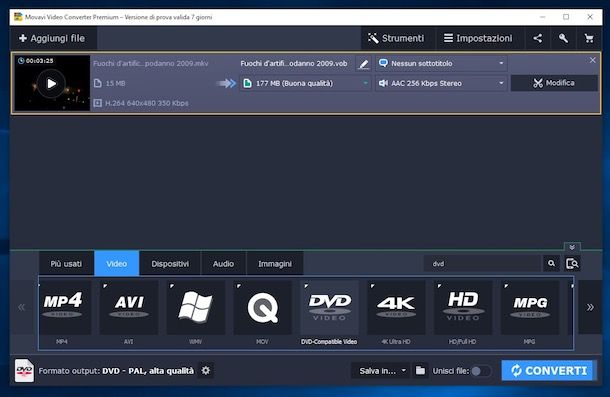Select the 4K Ultra HD format icon

[396, 307]
